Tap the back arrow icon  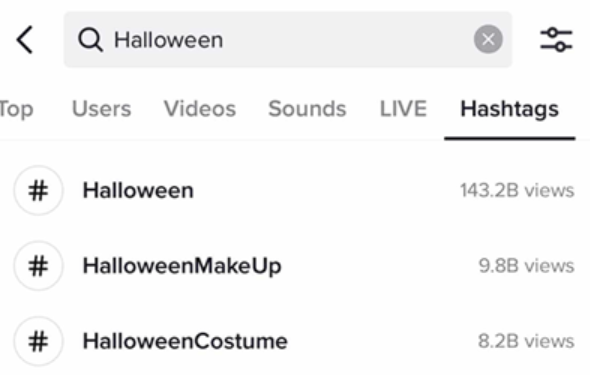coord(25,40)
